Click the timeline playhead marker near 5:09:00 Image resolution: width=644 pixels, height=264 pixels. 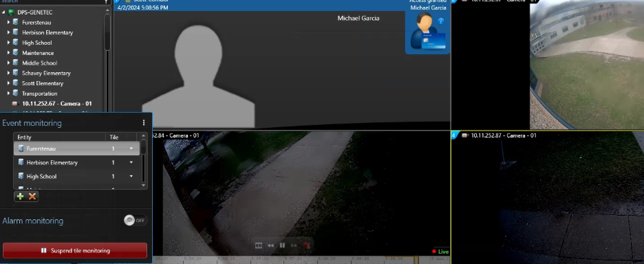[x=416, y=259]
